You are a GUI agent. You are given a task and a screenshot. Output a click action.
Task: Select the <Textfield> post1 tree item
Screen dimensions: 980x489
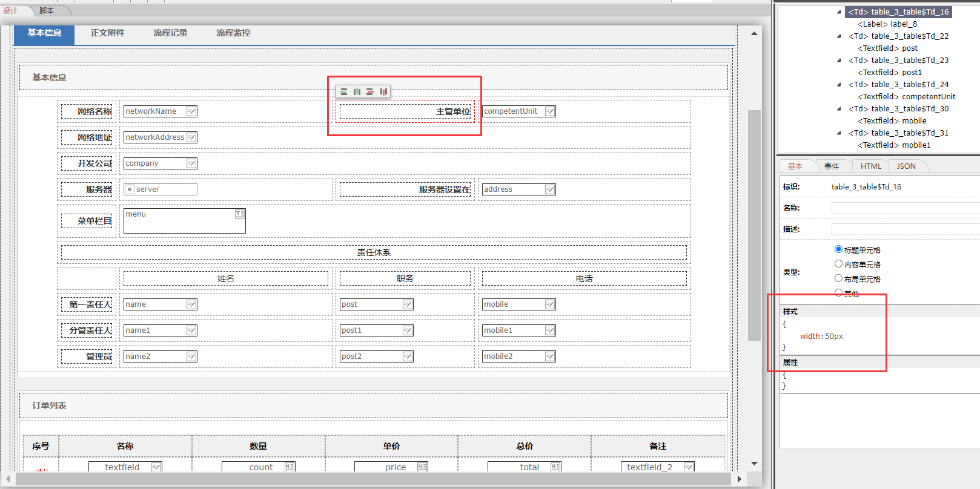pos(890,73)
